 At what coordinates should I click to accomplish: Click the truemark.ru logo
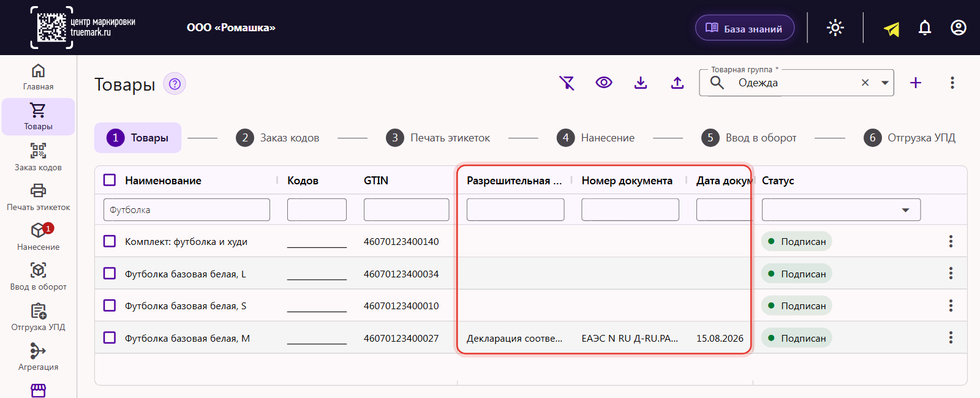click(83, 28)
